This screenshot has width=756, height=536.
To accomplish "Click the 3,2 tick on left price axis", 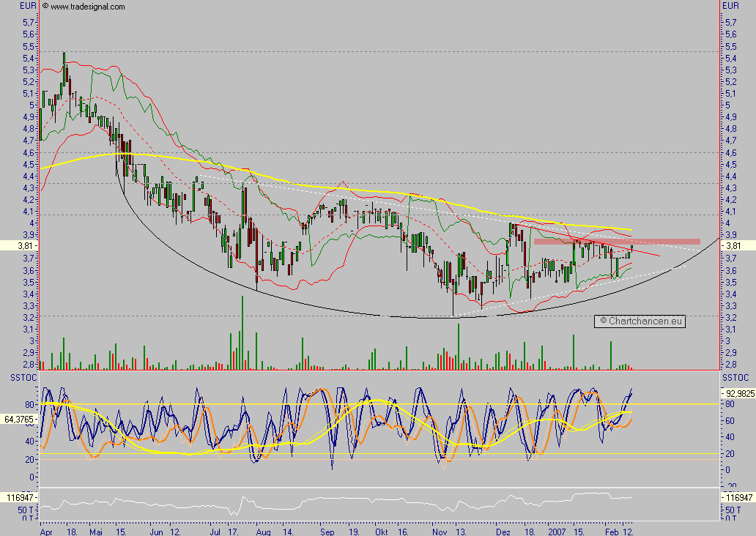I will tap(28, 318).
